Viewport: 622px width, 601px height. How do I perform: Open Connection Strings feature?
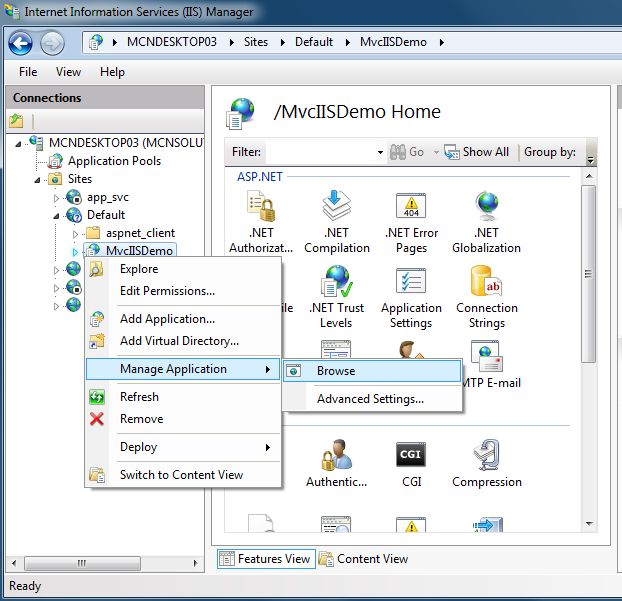(487, 297)
